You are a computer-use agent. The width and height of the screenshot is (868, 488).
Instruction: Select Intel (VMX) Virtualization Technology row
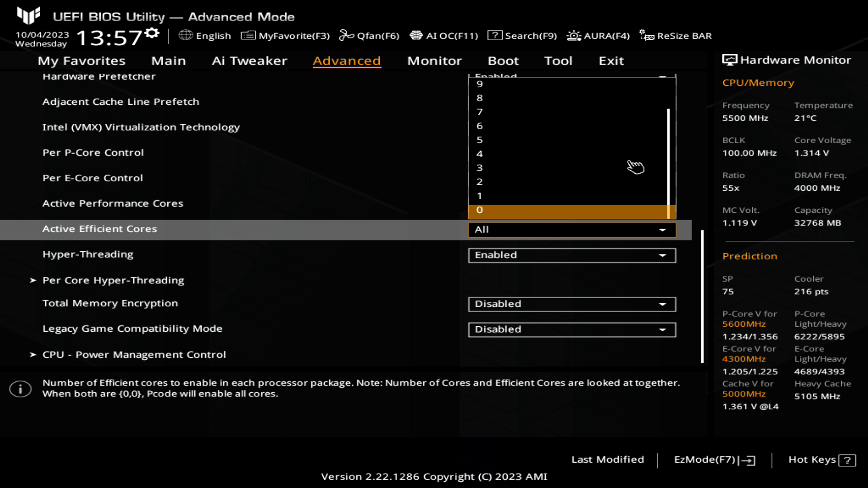[141, 127]
